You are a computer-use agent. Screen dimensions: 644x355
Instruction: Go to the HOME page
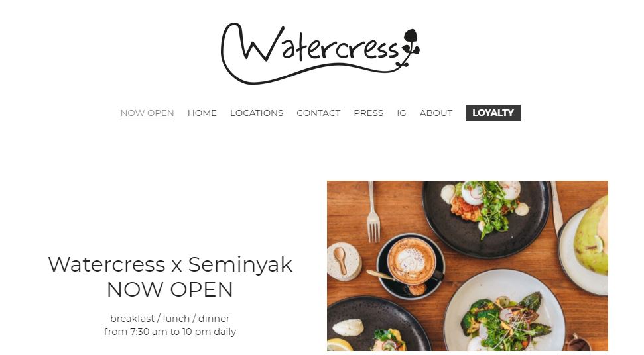point(202,113)
